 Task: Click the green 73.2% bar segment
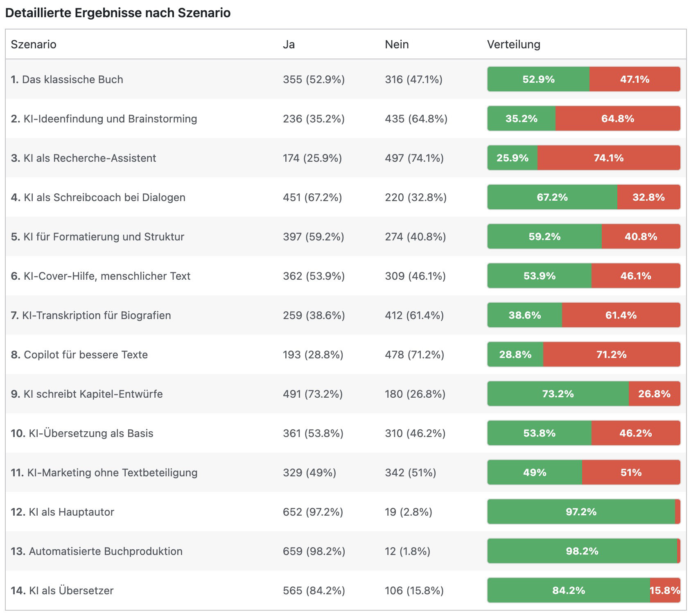coord(558,394)
